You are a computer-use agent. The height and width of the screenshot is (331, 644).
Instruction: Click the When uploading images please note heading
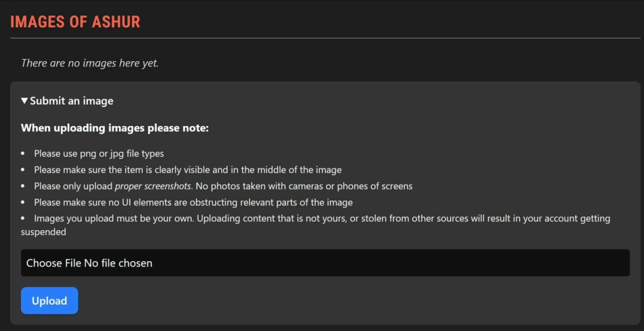[x=115, y=128]
